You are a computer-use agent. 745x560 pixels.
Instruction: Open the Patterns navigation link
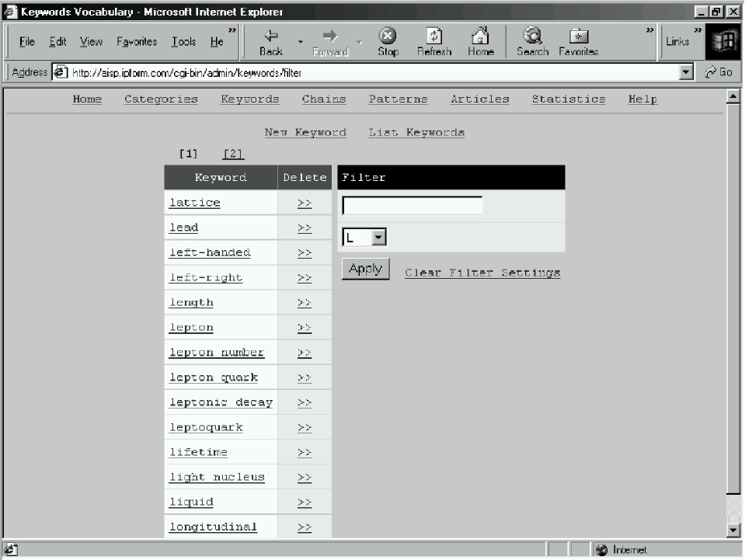click(x=399, y=99)
